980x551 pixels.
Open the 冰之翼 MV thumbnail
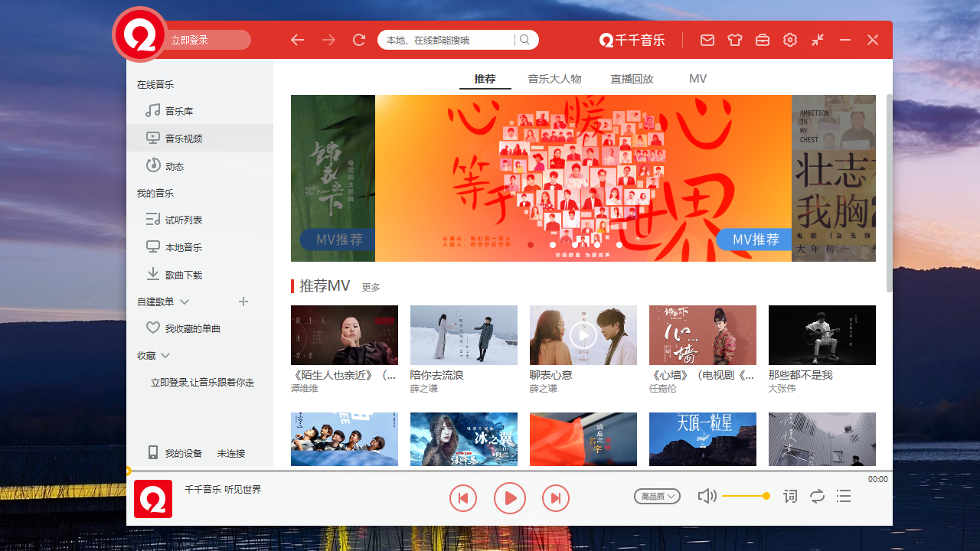click(464, 439)
